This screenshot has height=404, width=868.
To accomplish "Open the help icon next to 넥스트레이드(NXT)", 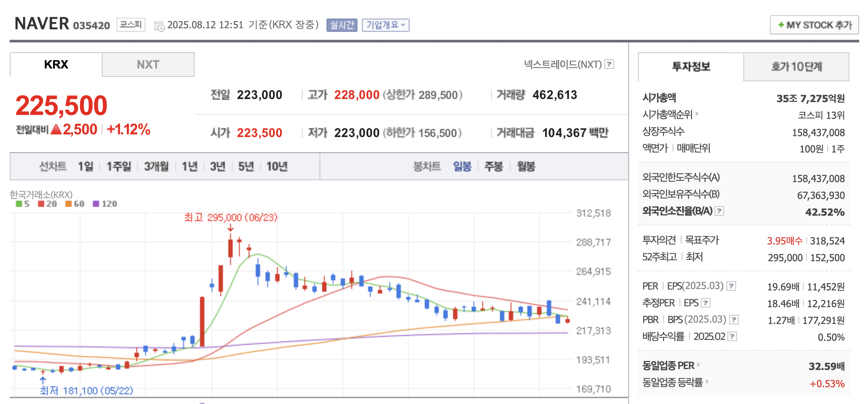I will point(609,64).
